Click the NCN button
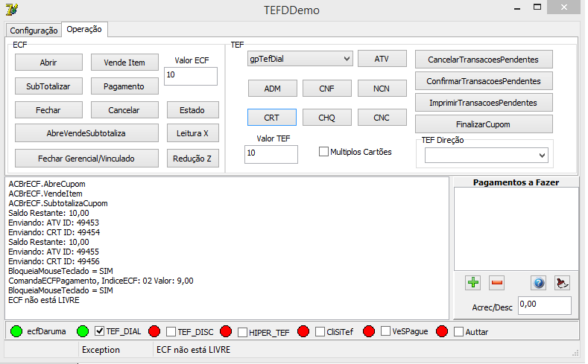 (x=382, y=89)
